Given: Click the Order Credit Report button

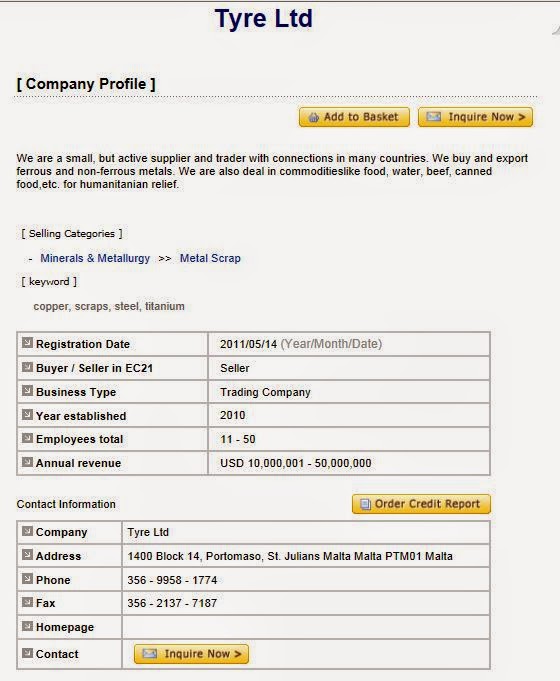Looking at the screenshot, I should click(421, 504).
